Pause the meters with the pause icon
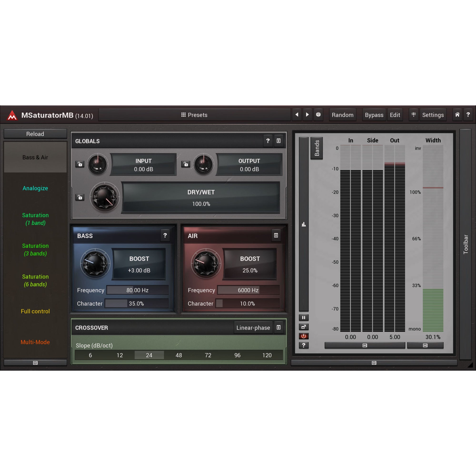The image size is (476, 476). coord(303,317)
